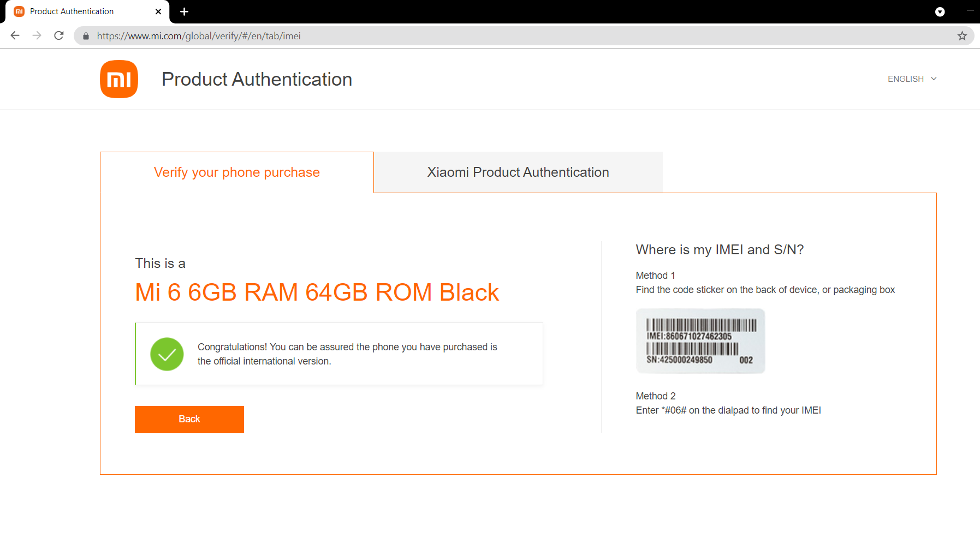980x550 pixels.
Task: Select Verify your phone purchase tab
Action: tap(236, 172)
